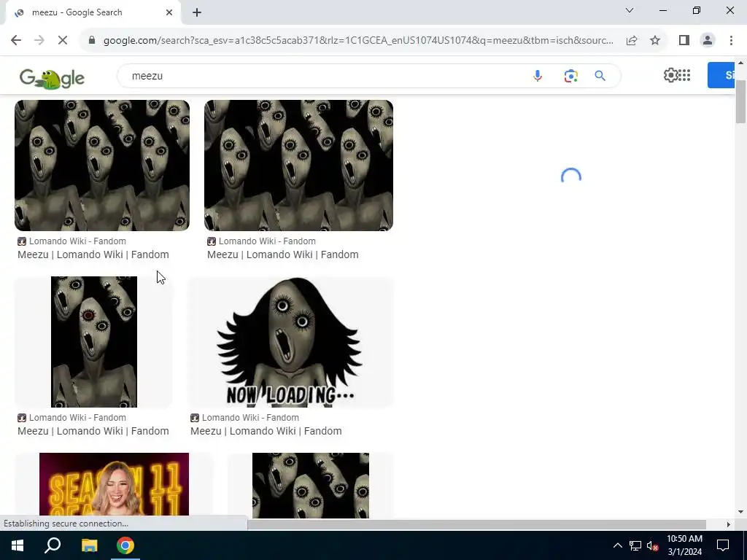Show hidden system tray icons

pyautogui.click(x=617, y=545)
